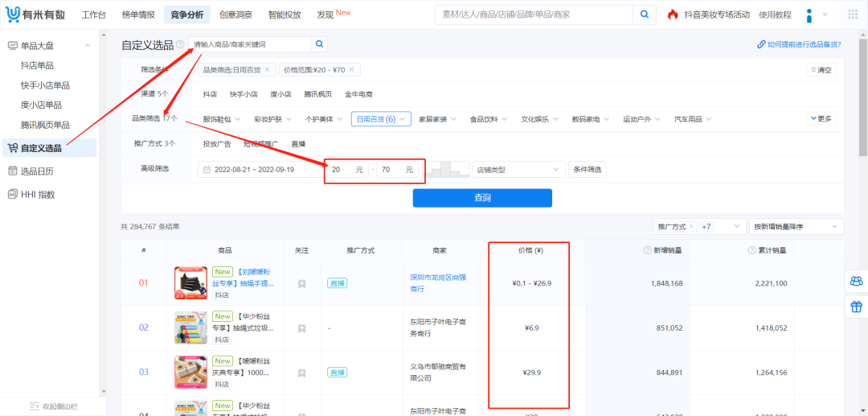
Task: Click the 请输入商品/商家关键词 input
Action: tap(250, 44)
